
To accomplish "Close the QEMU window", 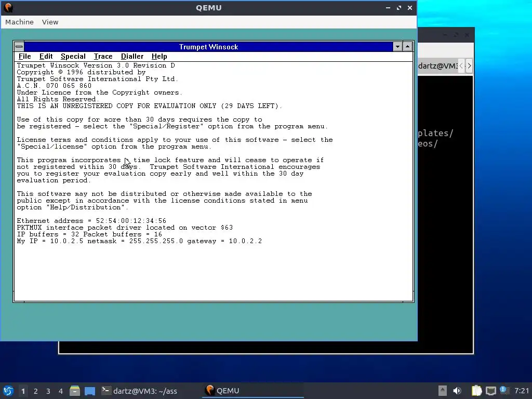I will pyautogui.click(x=410, y=7).
